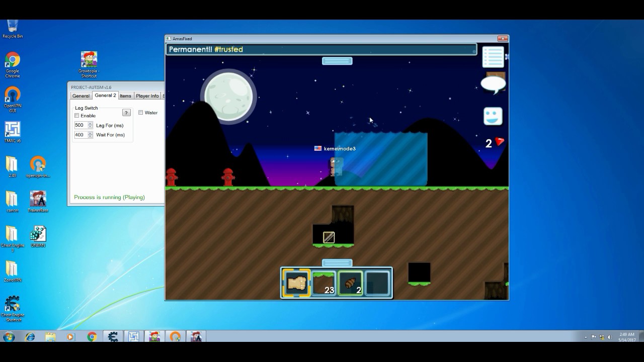Viewport: 644px width, 362px height.
Task: Launch Internet Explorer from taskbar
Action: click(x=30, y=337)
